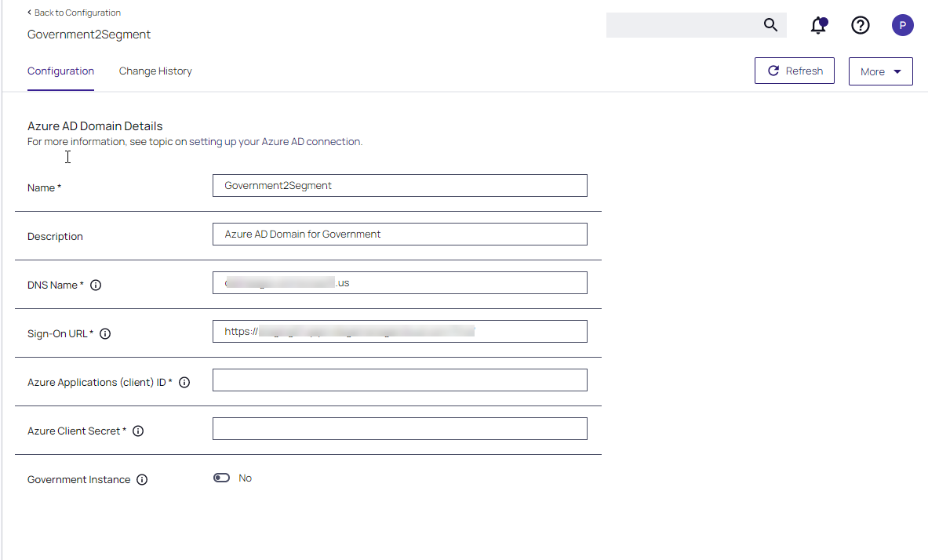The height and width of the screenshot is (560, 928).
Task: Enable the Government Instance toggle
Action: pos(222,478)
